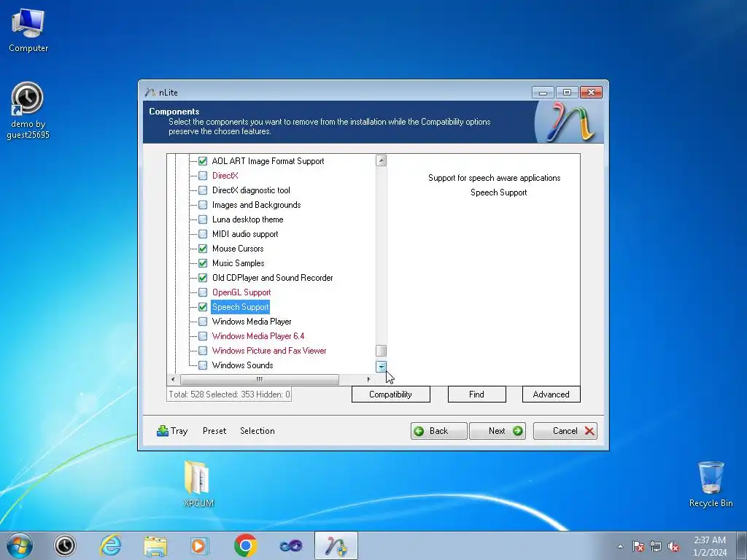Viewport: 747px width, 560px height.
Task: Click the list scroll-up arrow
Action: [381, 160]
